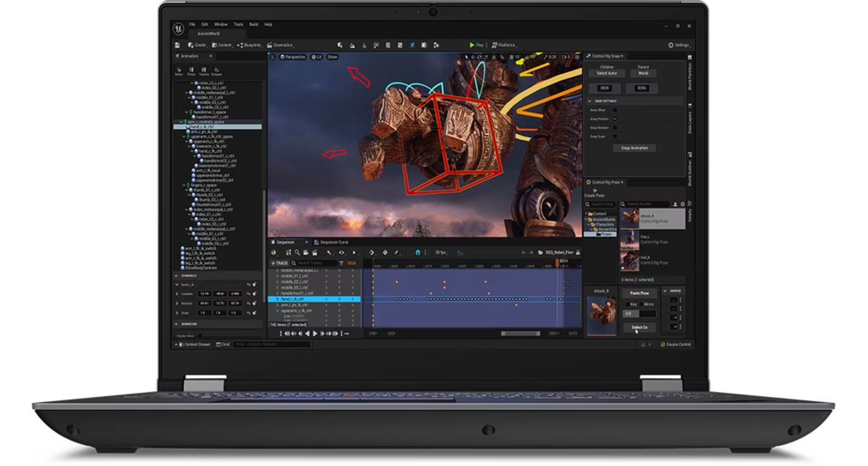Click the Select Actor button

(606, 73)
